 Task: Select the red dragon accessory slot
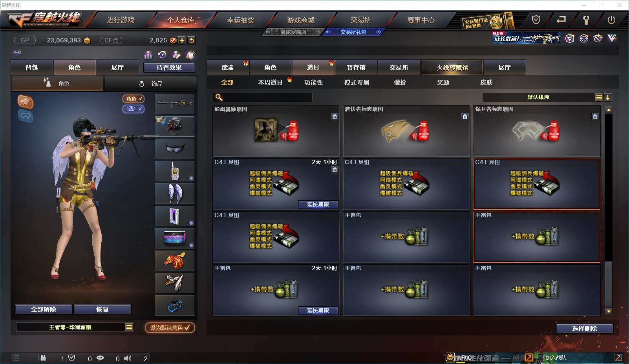(x=175, y=260)
